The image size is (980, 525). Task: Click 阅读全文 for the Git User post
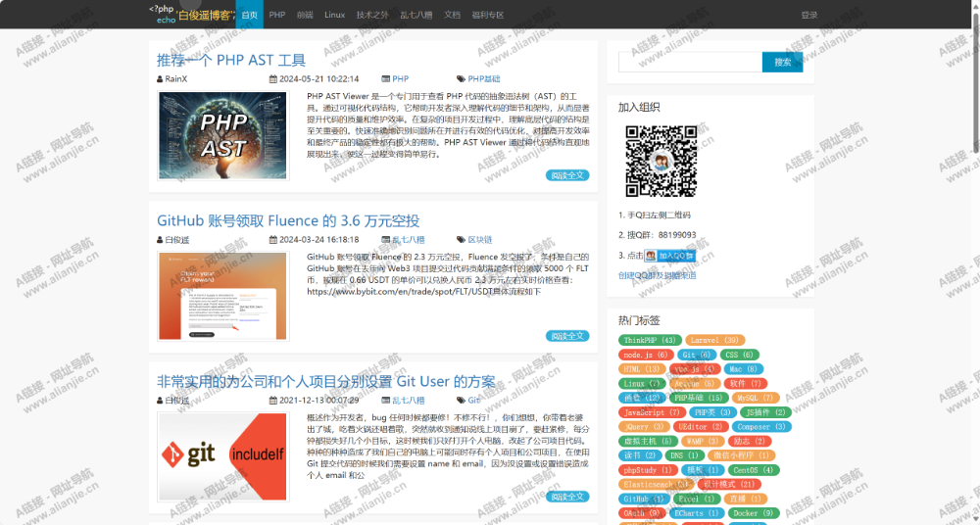coord(567,497)
